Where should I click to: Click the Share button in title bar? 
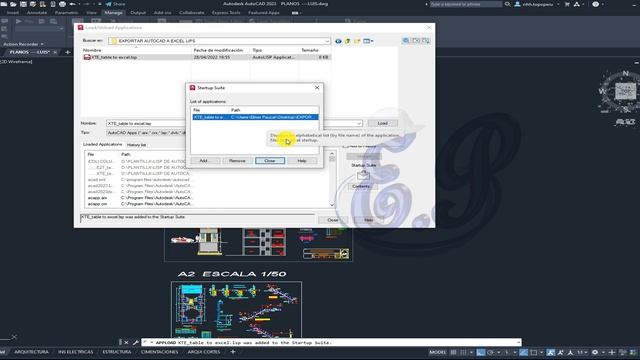[x=116, y=4]
